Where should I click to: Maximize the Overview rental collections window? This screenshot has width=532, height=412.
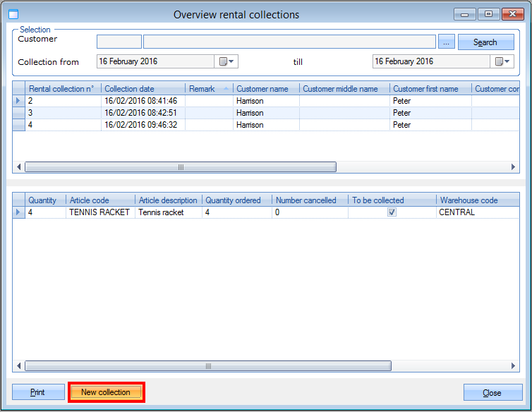(x=488, y=13)
